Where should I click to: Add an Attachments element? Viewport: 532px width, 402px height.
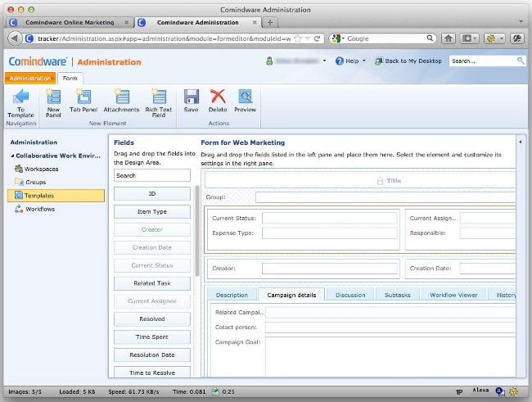point(121,101)
